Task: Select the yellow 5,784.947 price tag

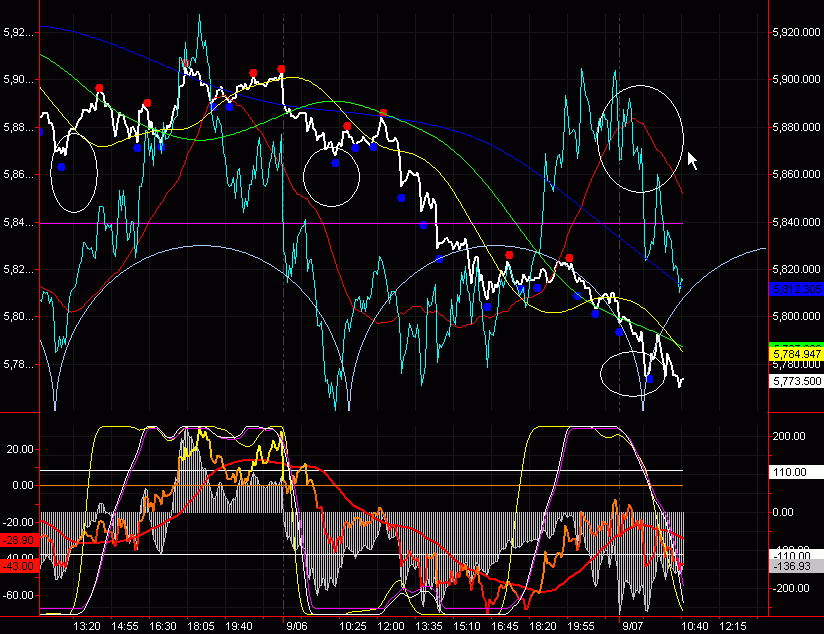Action: 796,354
